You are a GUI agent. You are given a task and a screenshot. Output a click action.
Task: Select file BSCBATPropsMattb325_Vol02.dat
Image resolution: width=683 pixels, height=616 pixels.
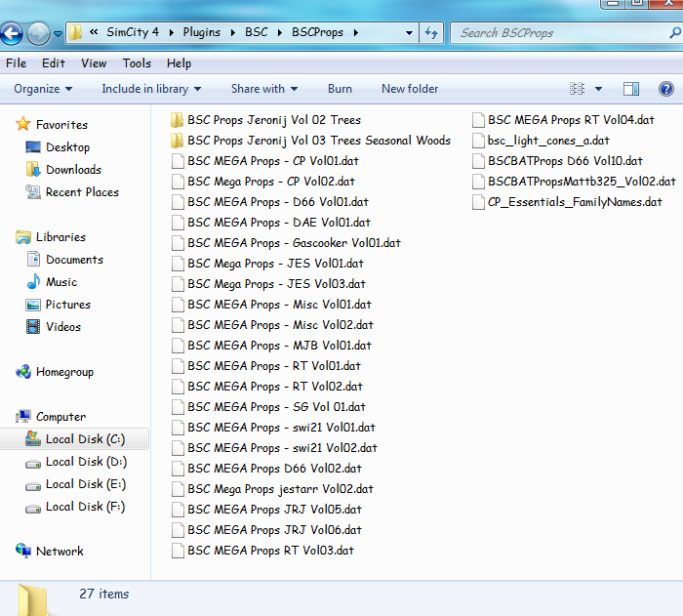(x=582, y=182)
